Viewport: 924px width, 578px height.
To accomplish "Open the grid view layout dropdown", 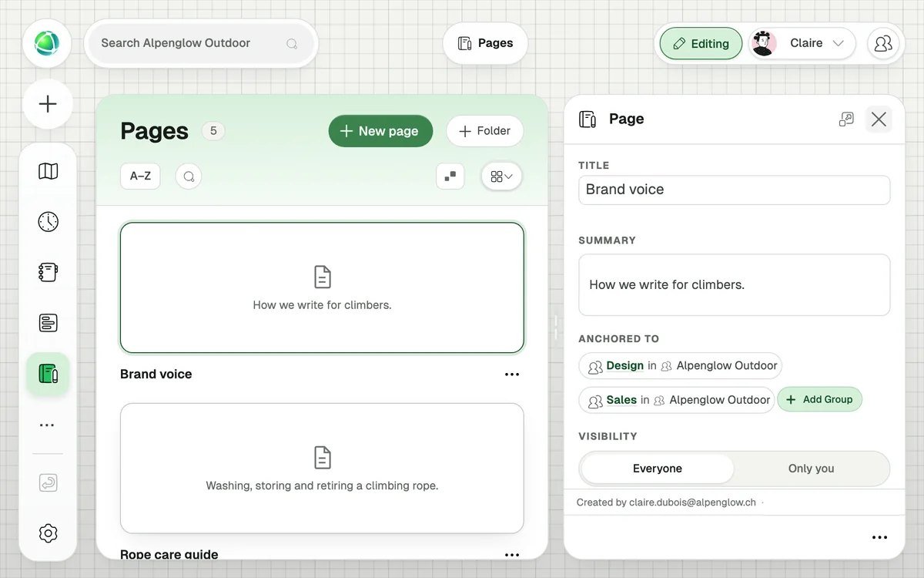I will 501,176.
